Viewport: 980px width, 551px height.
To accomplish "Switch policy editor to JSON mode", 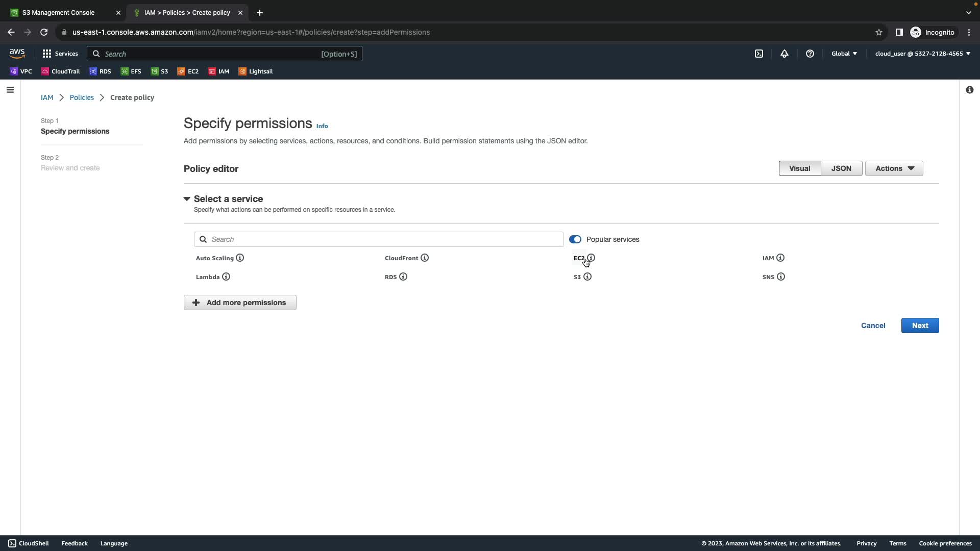I will (841, 168).
